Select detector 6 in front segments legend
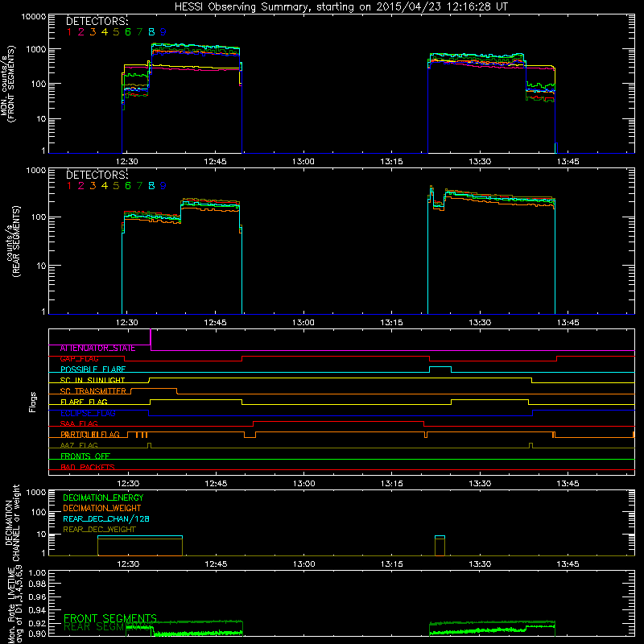 click(128, 32)
